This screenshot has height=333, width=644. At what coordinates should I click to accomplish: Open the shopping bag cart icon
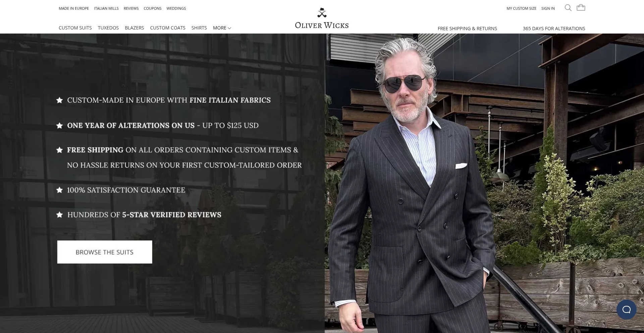click(x=581, y=7)
